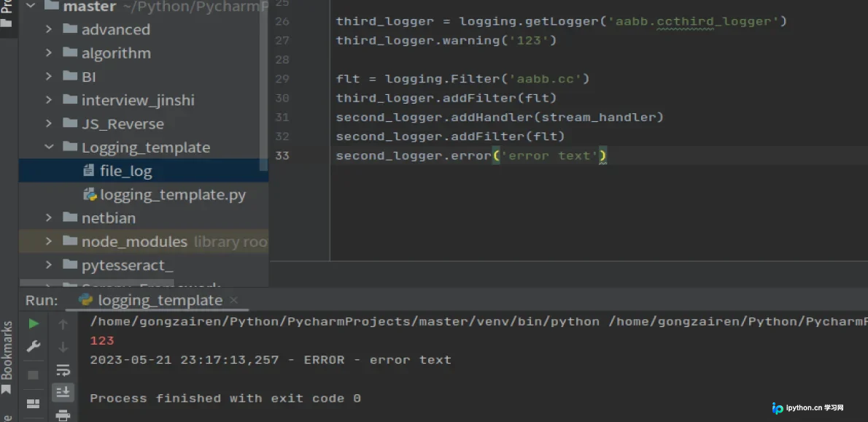This screenshot has width=868, height=422.
Task: Expand the advanced folder arrow
Action: (x=49, y=28)
